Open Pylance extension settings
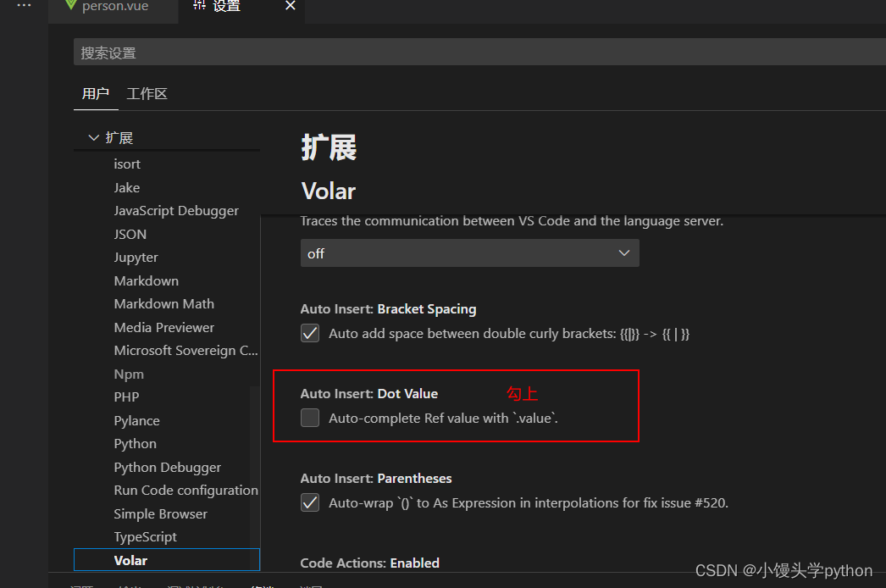Screen dimensions: 886x588 tap(136, 420)
